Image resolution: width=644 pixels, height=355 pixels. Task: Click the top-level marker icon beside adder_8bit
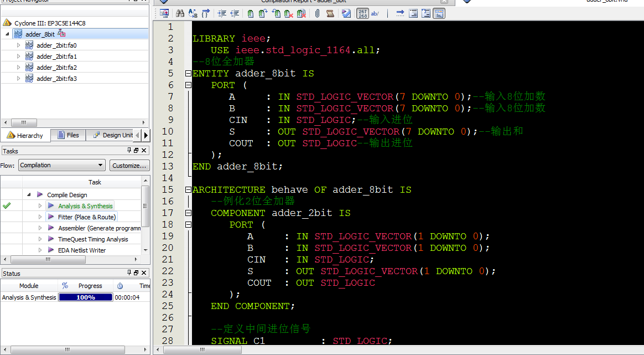[x=61, y=33]
